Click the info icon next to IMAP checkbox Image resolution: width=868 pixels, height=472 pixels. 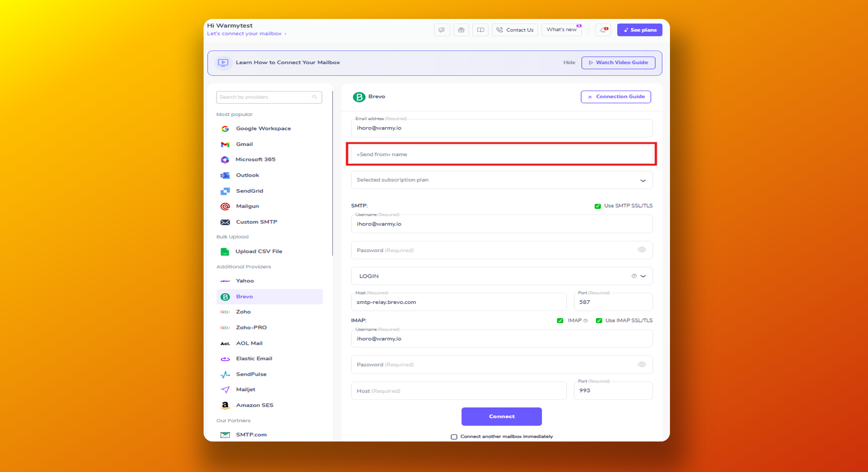pos(586,321)
